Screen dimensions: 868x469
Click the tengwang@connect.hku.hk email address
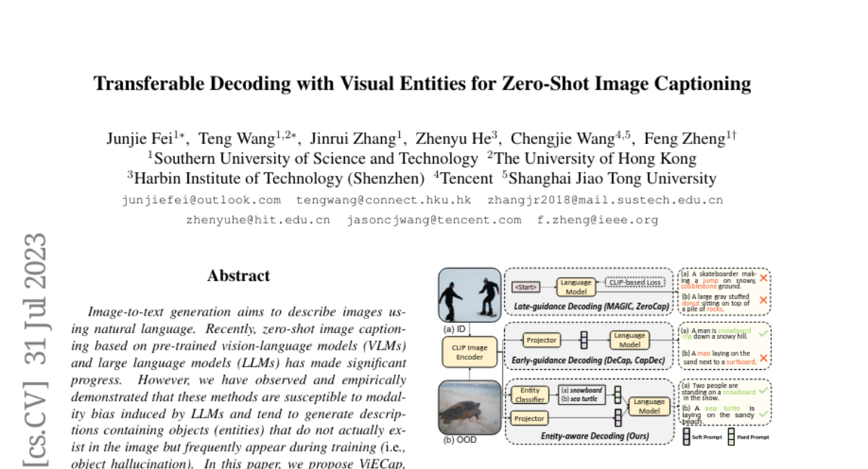[383, 200]
